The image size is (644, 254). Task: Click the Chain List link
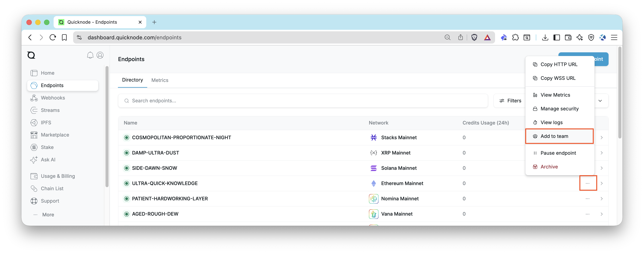[x=52, y=188]
